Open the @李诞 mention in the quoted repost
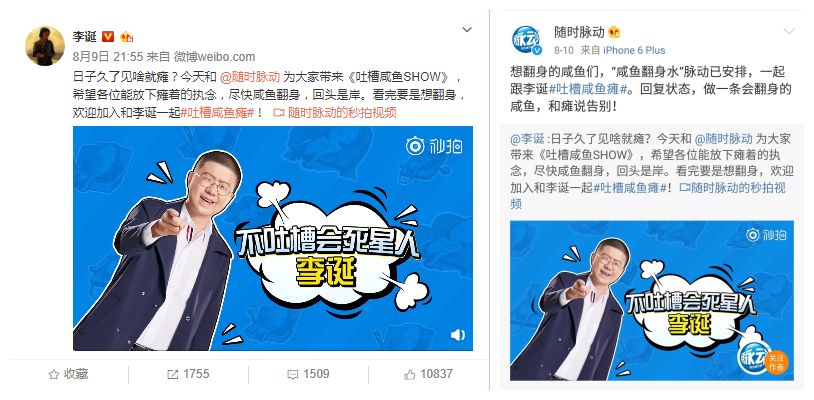 [x=527, y=139]
